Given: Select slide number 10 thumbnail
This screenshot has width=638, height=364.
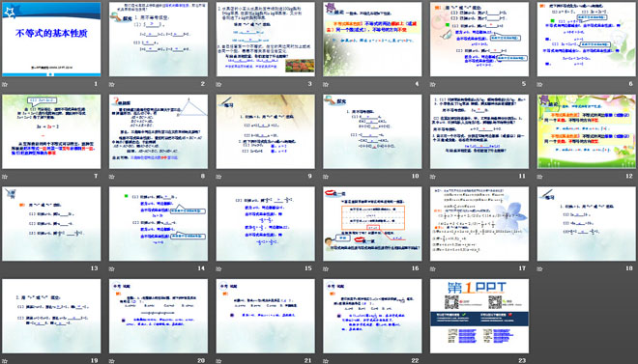Looking at the screenshot, I should 372,131.
